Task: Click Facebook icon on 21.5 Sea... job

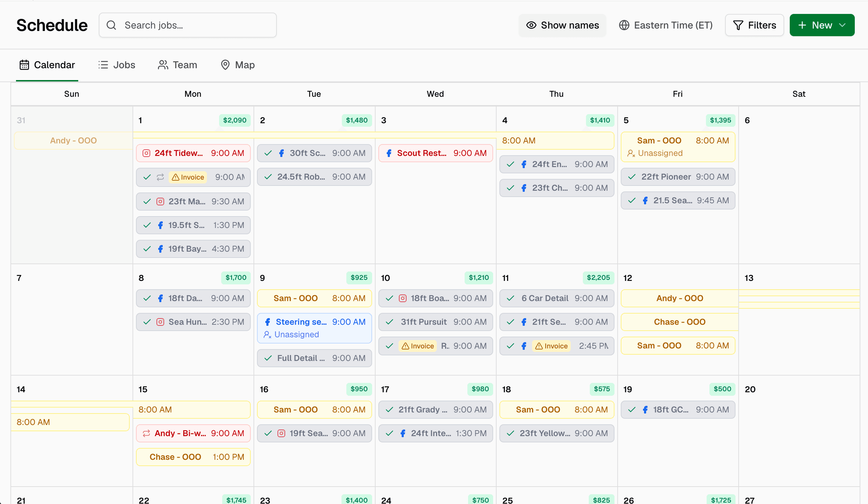Action: 645,200
